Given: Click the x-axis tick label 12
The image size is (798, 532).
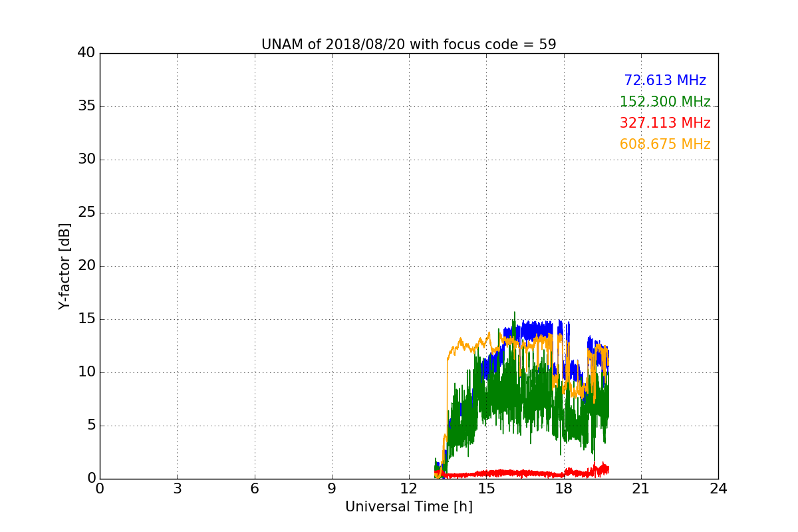Looking at the screenshot, I should coord(409,489).
